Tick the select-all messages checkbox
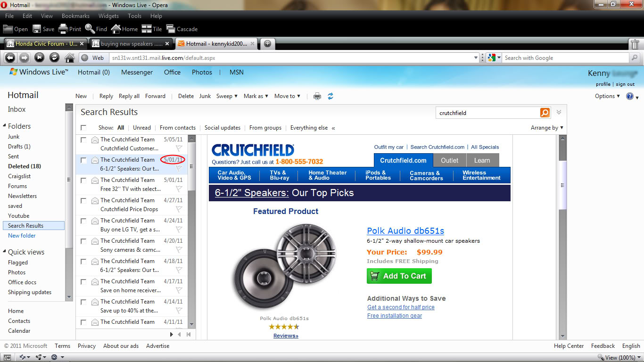644x362 pixels. tap(83, 128)
